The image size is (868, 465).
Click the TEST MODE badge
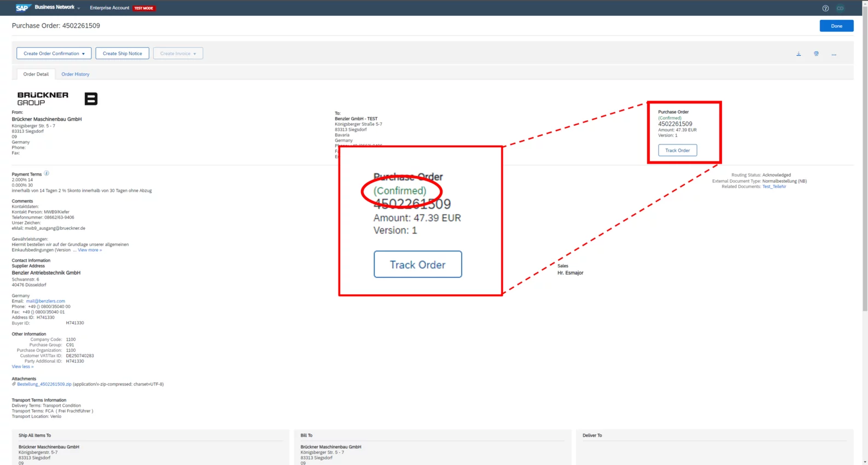point(144,8)
